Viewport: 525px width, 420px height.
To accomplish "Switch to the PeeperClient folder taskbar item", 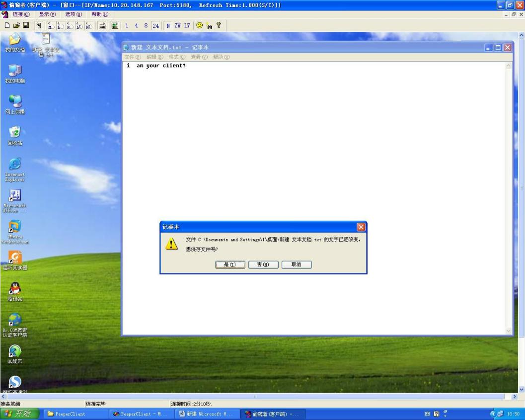I will pyautogui.click(x=75, y=414).
